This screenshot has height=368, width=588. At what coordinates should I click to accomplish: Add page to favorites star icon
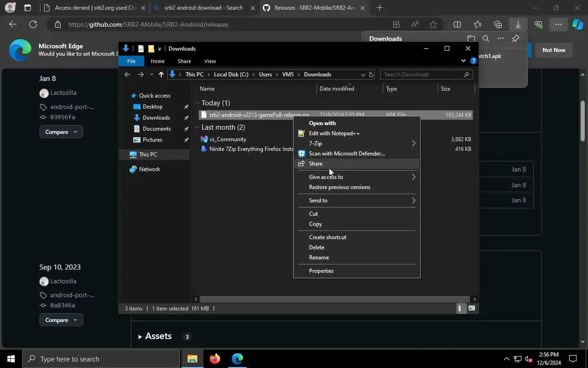[433, 24]
